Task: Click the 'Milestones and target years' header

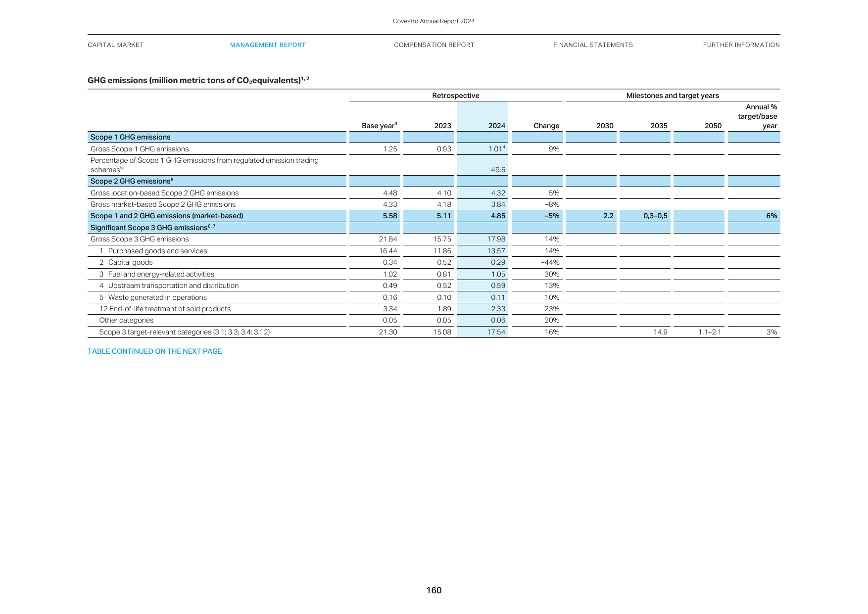Action: pyautogui.click(x=673, y=95)
